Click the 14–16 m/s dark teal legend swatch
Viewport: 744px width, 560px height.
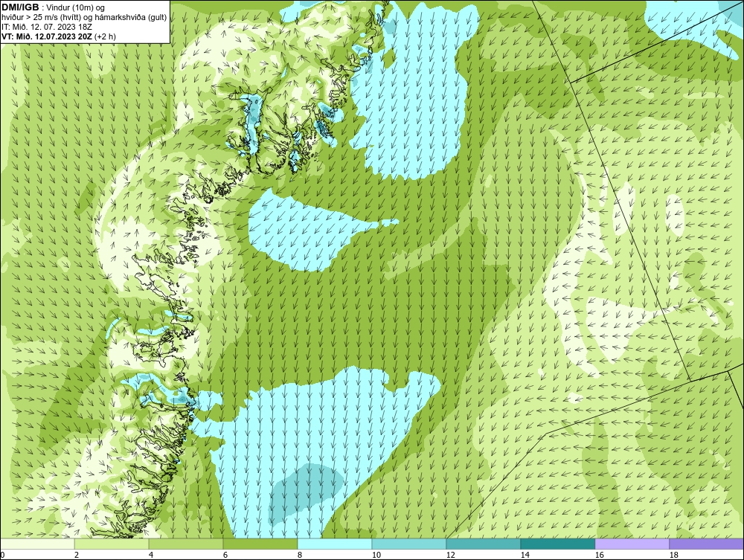point(557,544)
